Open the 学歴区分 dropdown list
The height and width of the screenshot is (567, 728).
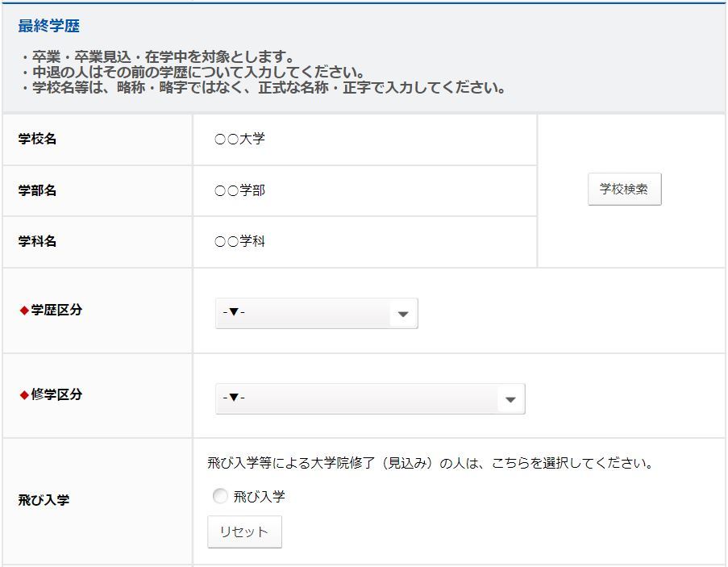click(x=306, y=313)
